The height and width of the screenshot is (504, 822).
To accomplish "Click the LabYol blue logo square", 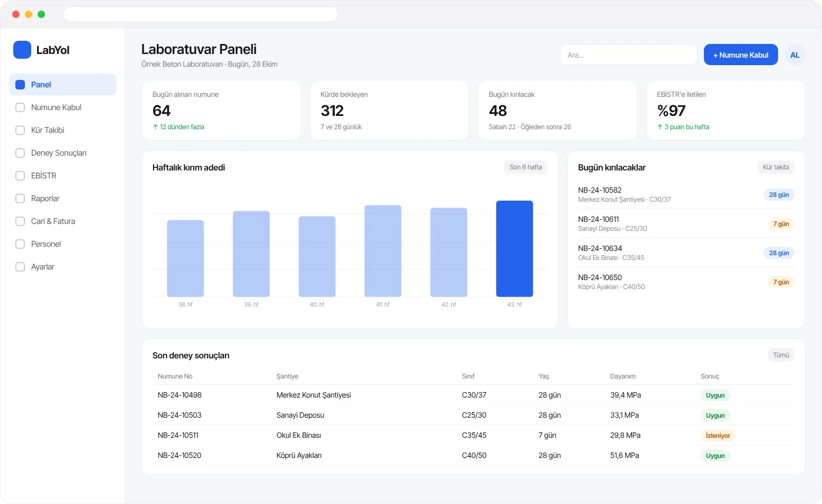I will [x=22, y=50].
